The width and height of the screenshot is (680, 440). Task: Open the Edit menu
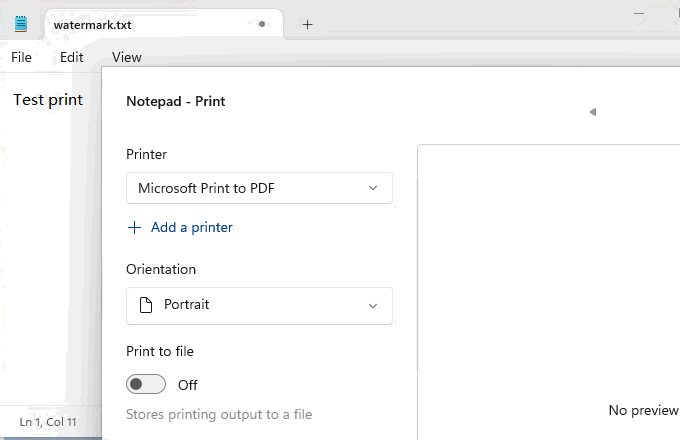[x=72, y=57]
